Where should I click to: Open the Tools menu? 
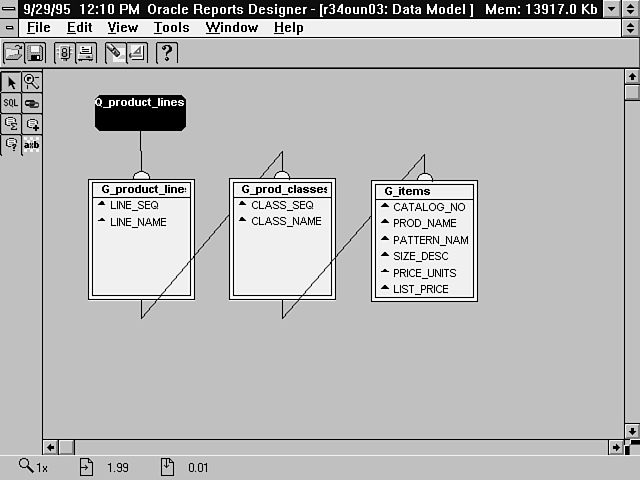(171, 27)
